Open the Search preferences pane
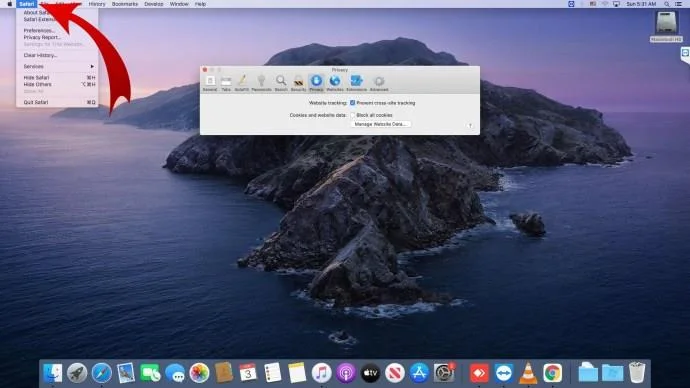Image resolution: width=690 pixels, height=388 pixels. tap(281, 83)
